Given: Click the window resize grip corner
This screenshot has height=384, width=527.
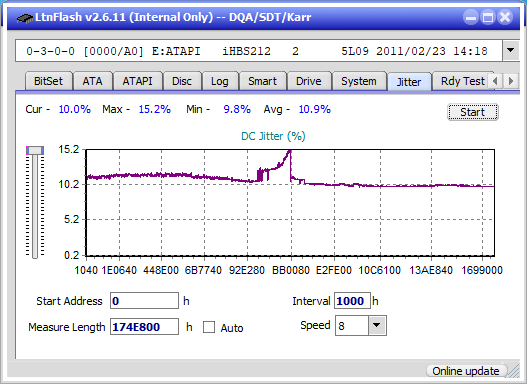Looking at the screenshot, I should (x=514, y=371).
